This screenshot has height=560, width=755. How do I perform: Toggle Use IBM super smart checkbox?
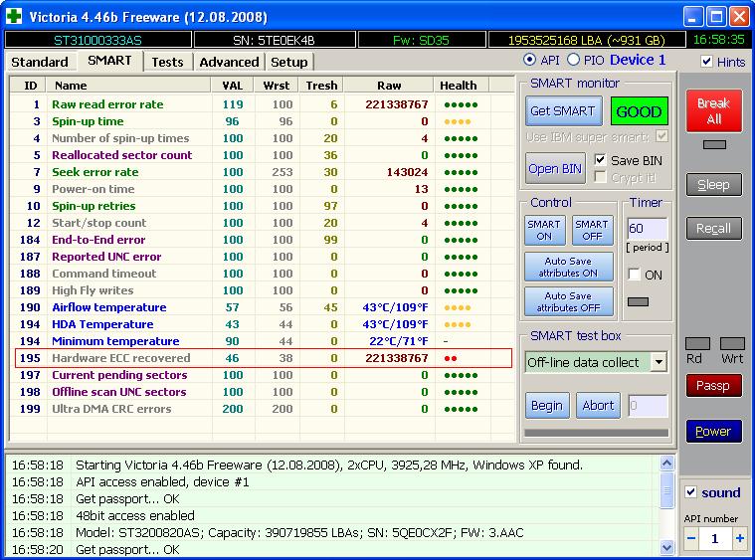(x=662, y=136)
